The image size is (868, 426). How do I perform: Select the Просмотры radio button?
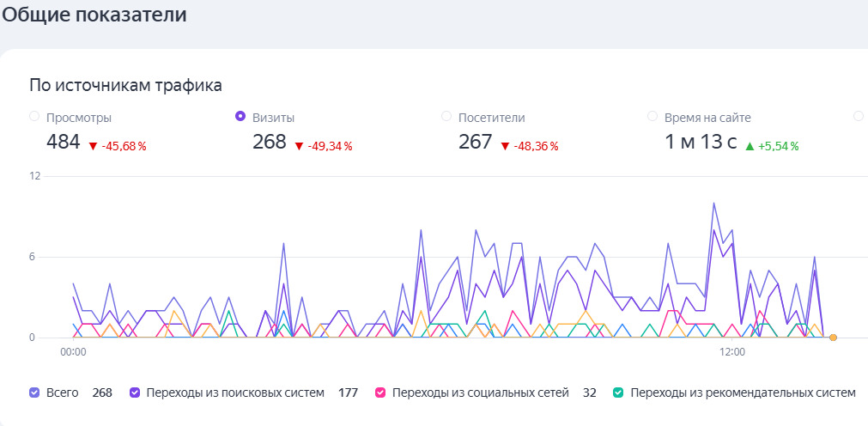(34, 117)
